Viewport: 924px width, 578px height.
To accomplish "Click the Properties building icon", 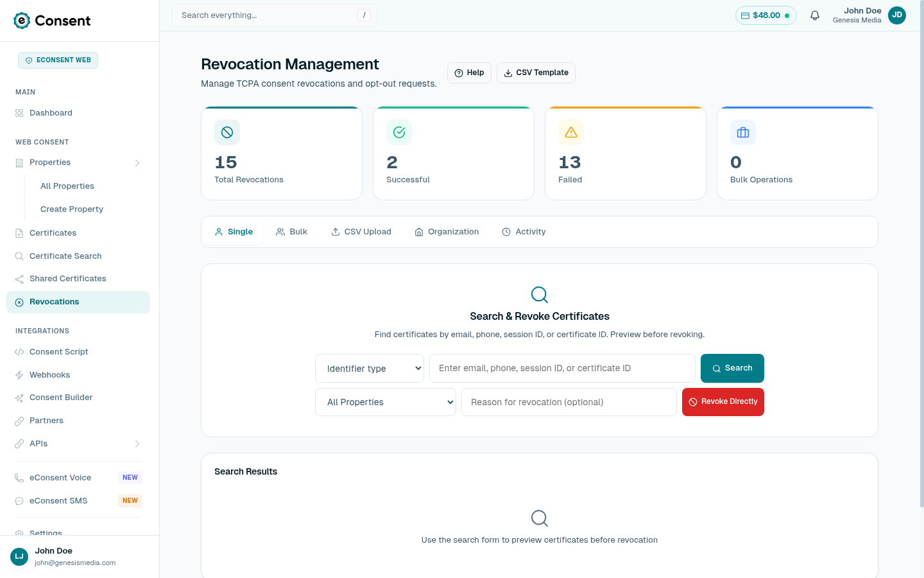I will (19, 163).
